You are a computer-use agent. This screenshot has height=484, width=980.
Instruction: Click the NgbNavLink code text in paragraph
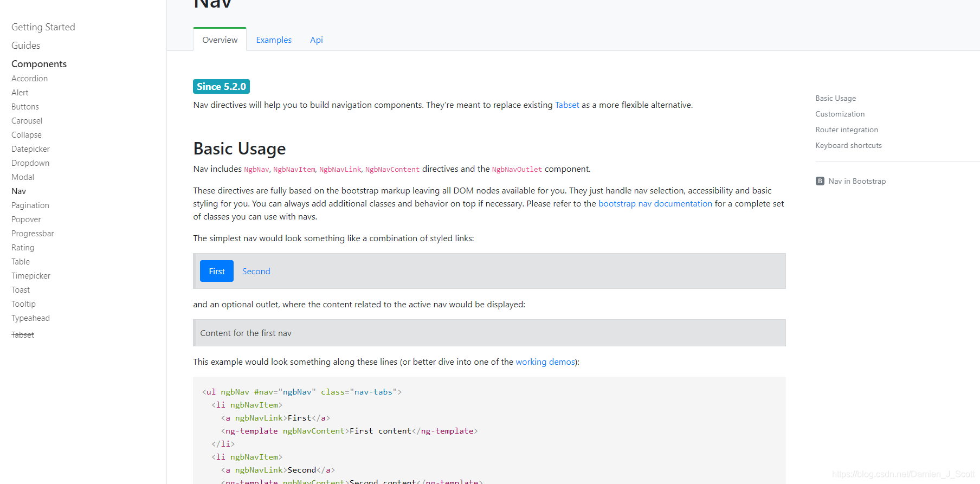point(340,170)
